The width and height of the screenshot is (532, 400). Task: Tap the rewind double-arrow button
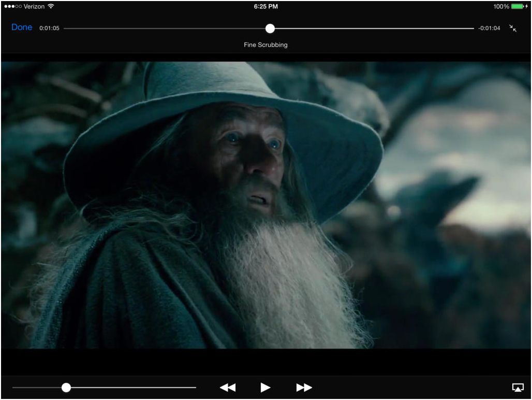point(228,388)
